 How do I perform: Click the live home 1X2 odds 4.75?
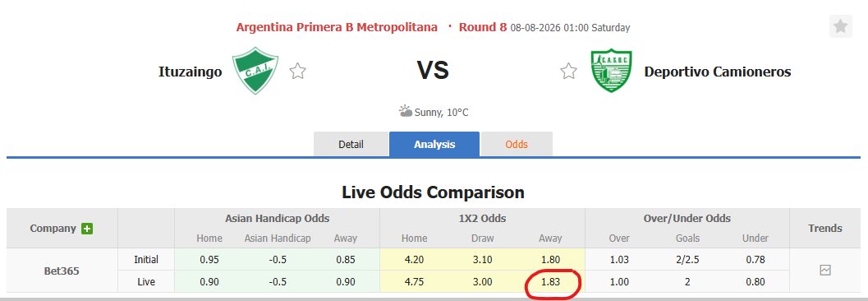click(414, 281)
